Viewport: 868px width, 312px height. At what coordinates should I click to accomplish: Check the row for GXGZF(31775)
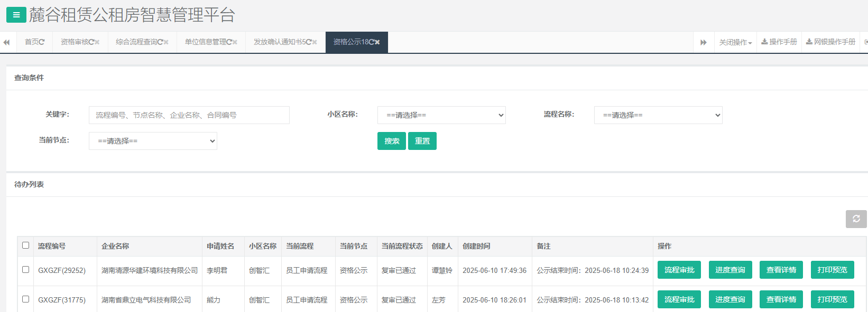click(x=25, y=299)
